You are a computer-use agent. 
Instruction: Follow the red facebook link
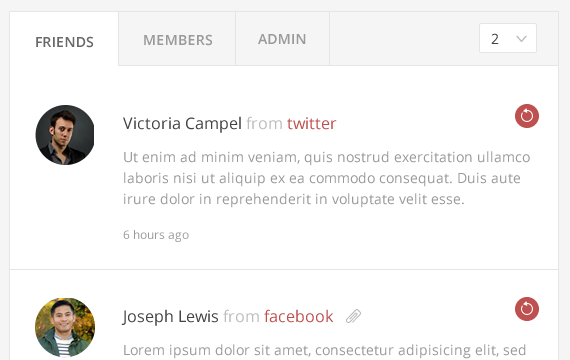tap(298, 316)
